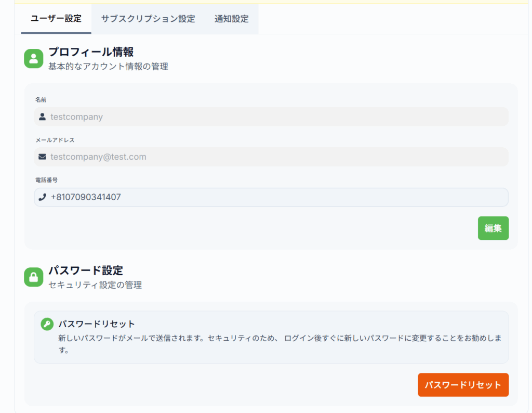Click the phone number field +8107090341407
Viewport: 532px width, 413px height.
270,197
